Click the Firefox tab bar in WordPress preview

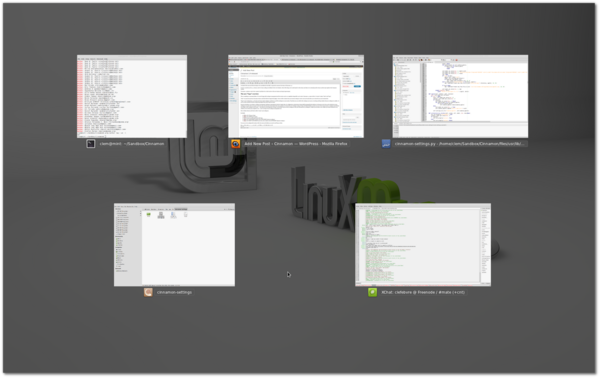click(x=296, y=60)
